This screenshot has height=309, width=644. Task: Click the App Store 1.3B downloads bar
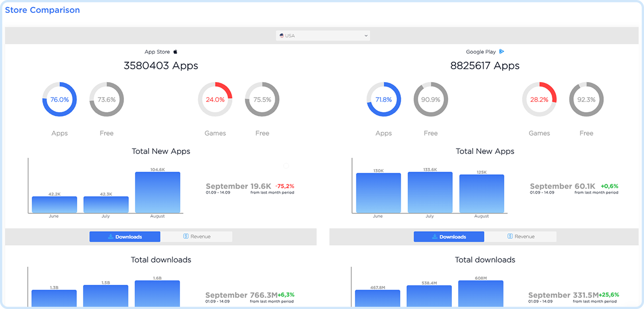54,298
